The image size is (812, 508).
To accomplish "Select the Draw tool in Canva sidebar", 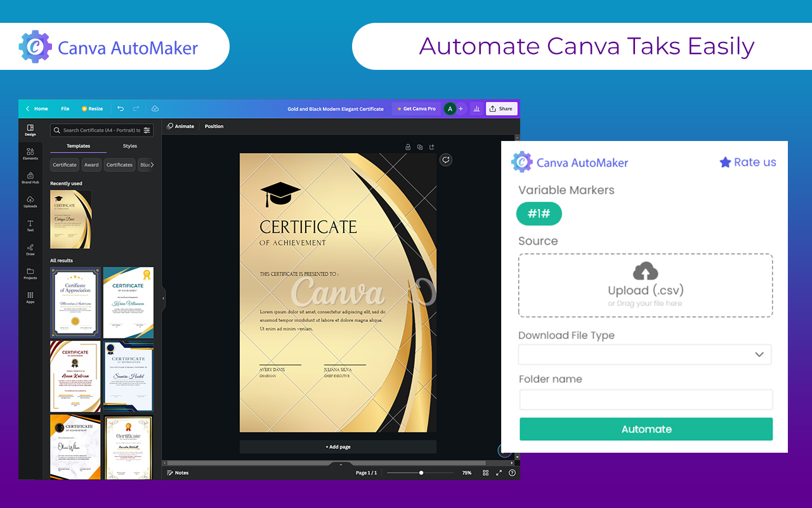I will point(30,250).
